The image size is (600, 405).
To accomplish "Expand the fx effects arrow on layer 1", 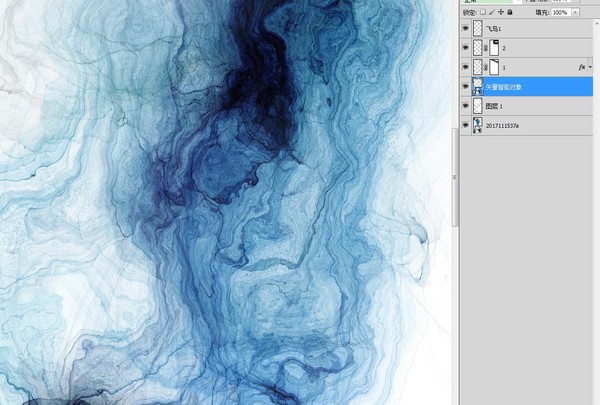I will (x=590, y=67).
